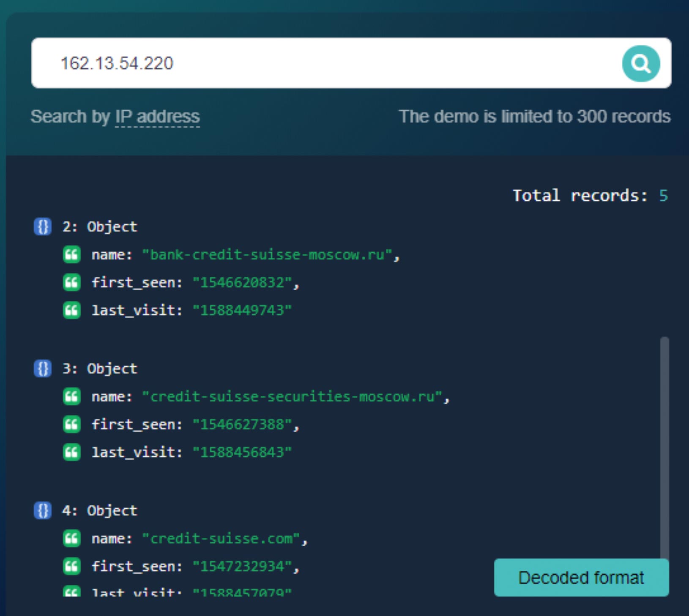
Task: Click the magnifier search button
Action: tap(640, 63)
